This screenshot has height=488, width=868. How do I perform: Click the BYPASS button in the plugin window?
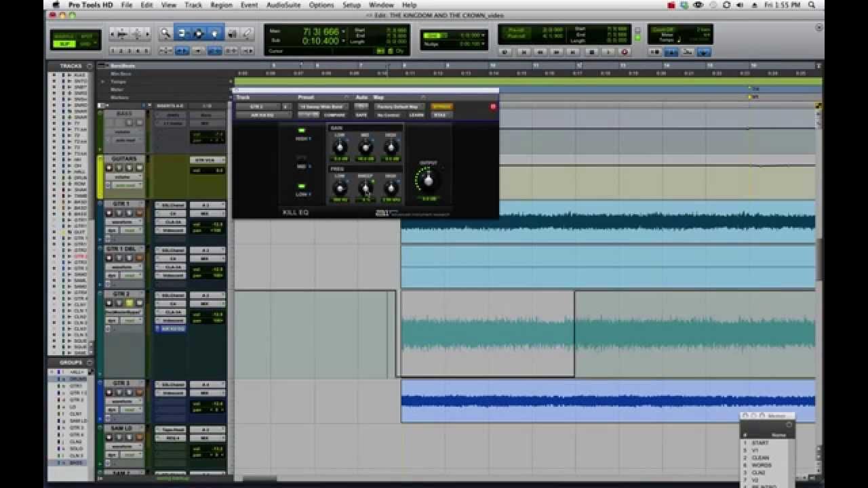[x=441, y=106]
